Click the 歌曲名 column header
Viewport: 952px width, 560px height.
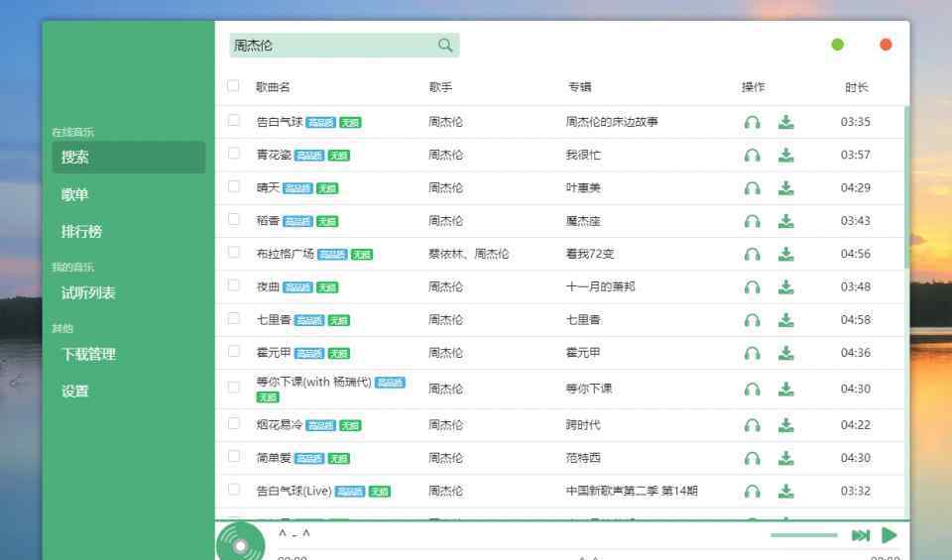[273, 87]
